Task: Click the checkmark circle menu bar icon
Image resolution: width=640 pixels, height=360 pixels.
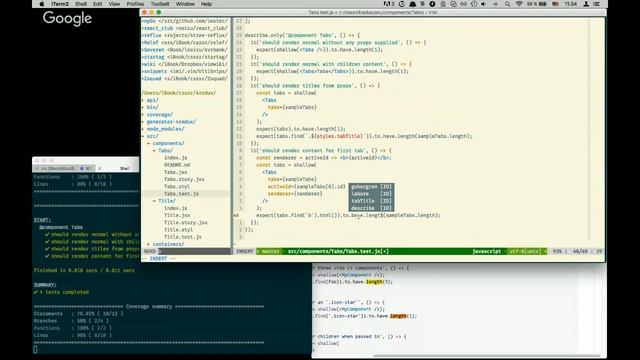Action: point(453,4)
